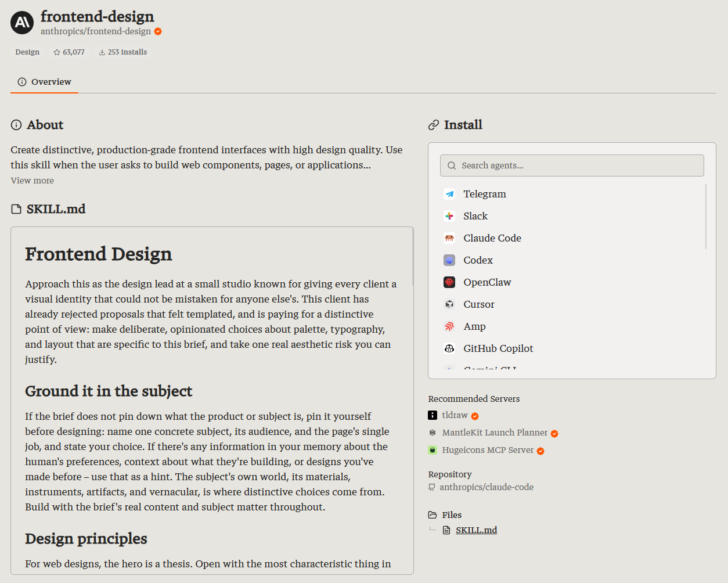Click the verified badge beside anthropics/frontend-design
Viewport: 728px width, 583px height.
click(x=158, y=31)
